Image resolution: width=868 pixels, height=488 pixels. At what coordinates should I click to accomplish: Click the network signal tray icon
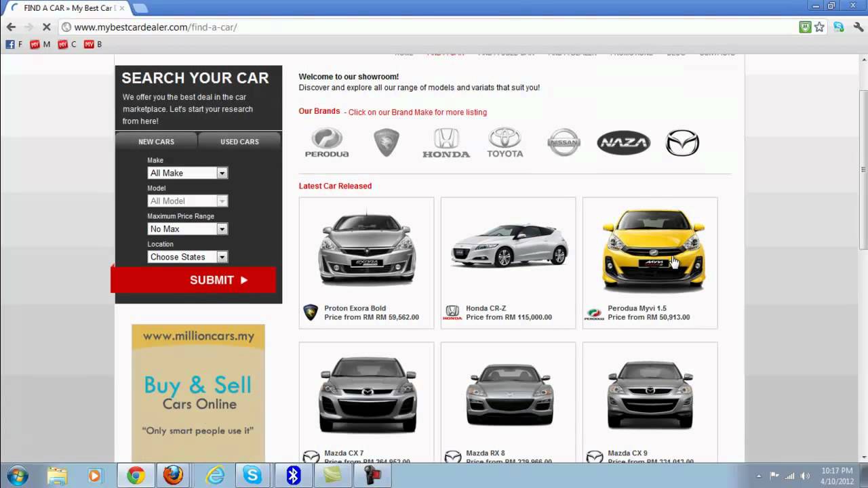[x=790, y=476]
